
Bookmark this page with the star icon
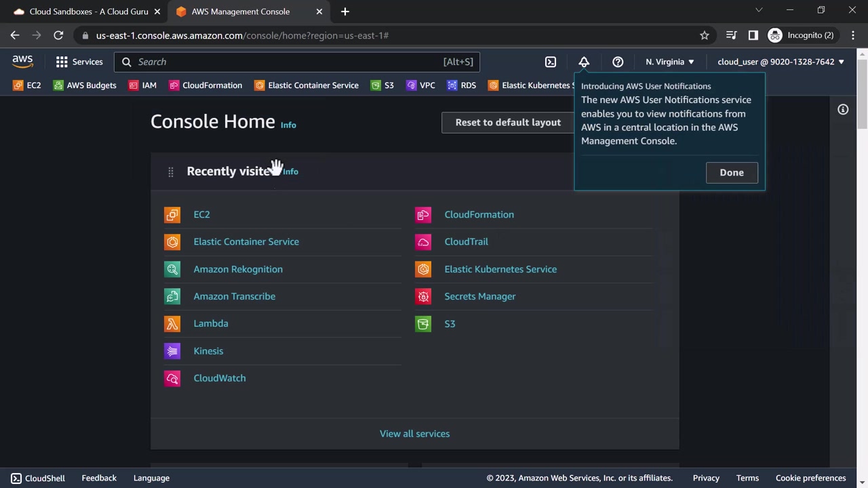[705, 35]
